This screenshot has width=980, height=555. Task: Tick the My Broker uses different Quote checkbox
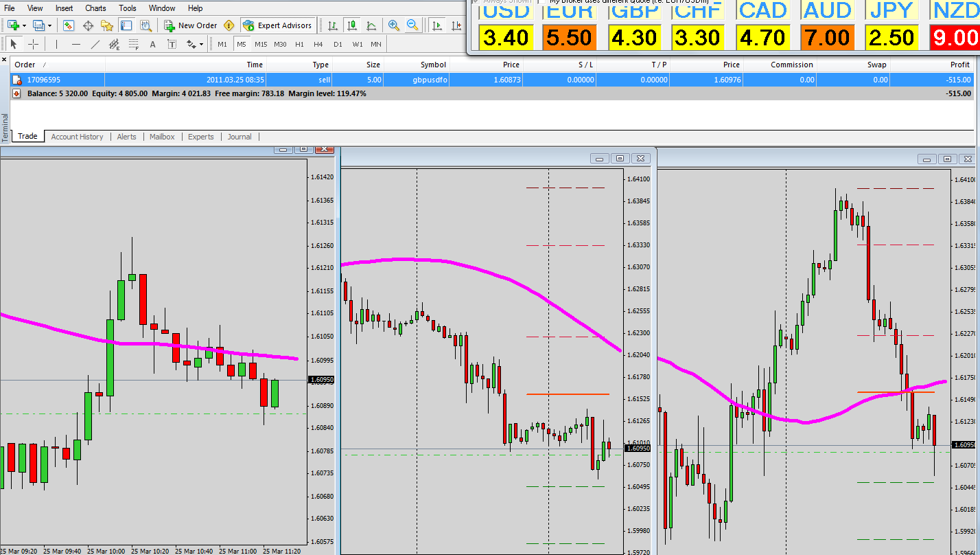(x=541, y=2)
